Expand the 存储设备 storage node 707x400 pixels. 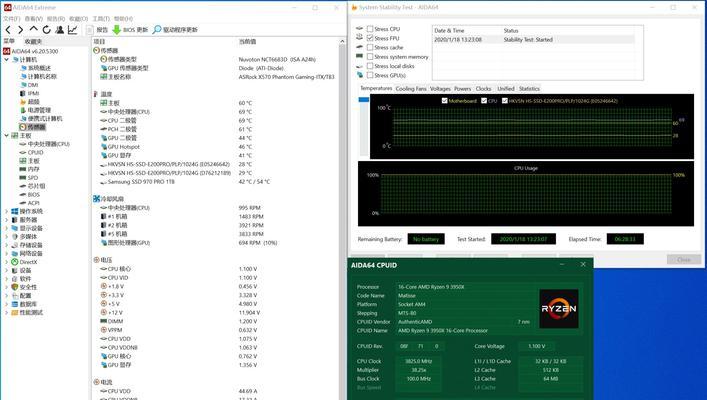6,245
